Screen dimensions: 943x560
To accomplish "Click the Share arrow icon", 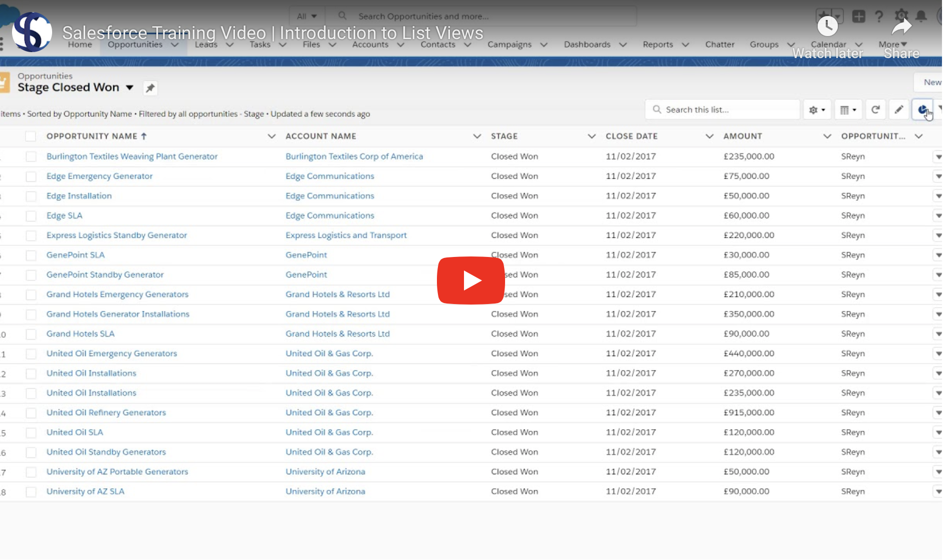I will [x=901, y=27].
